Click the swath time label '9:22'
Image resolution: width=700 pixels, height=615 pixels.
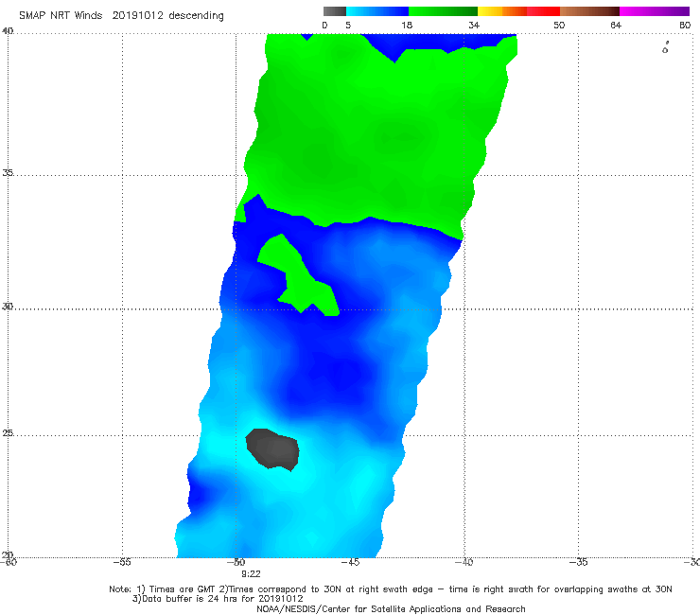(251, 574)
